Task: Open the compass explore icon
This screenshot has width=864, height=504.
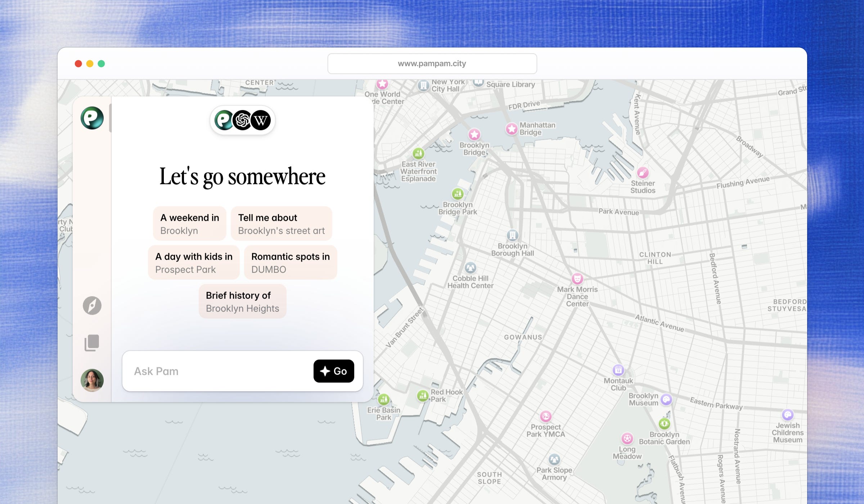Action: 92,306
